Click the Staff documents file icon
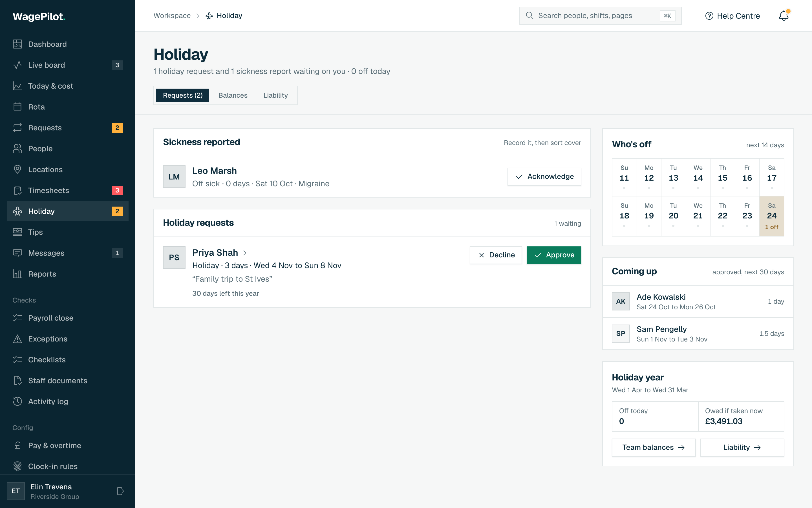The height and width of the screenshot is (508, 812). coord(17,380)
